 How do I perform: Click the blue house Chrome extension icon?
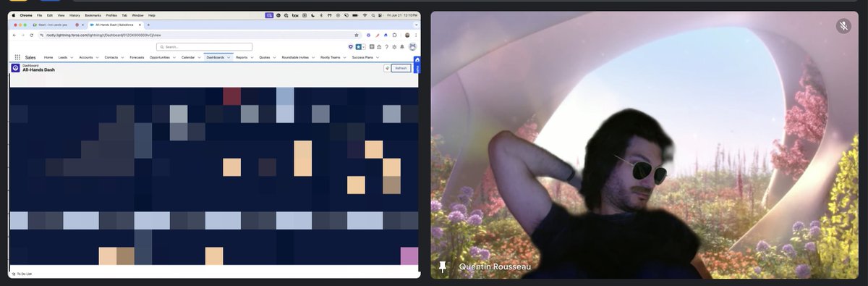pos(386,35)
